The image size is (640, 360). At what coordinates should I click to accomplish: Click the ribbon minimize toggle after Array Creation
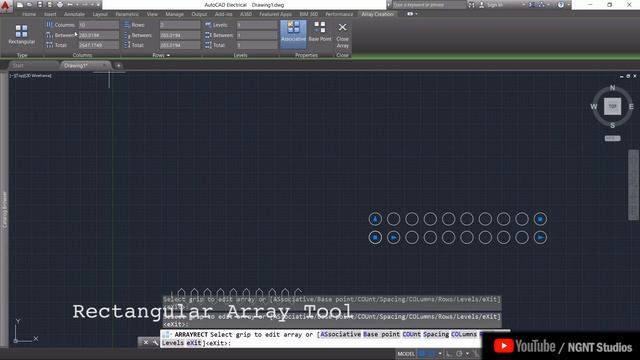coord(410,14)
